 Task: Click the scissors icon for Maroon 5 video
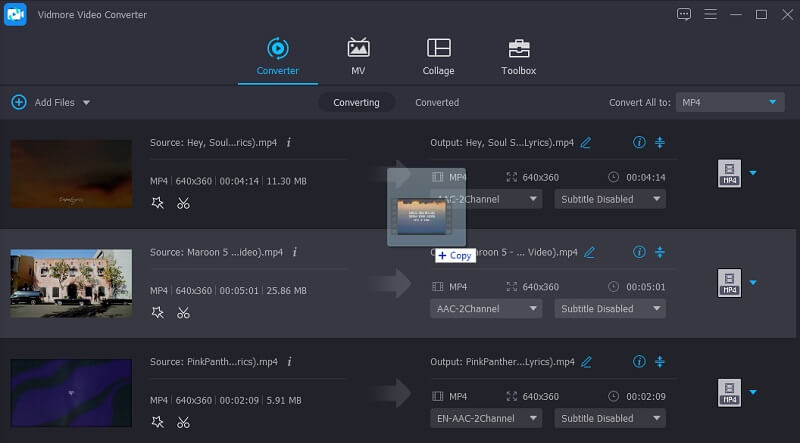coord(183,313)
